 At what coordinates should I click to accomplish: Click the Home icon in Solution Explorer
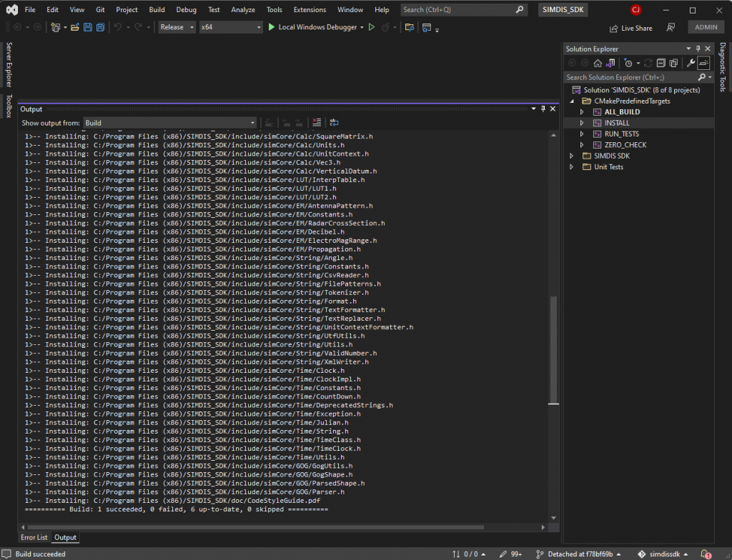pos(598,63)
